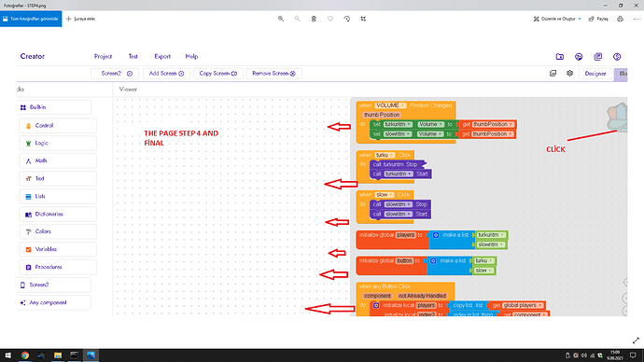Open Chrome from the taskbar
This screenshot has width=644, height=362.
(x=25, y=355)
